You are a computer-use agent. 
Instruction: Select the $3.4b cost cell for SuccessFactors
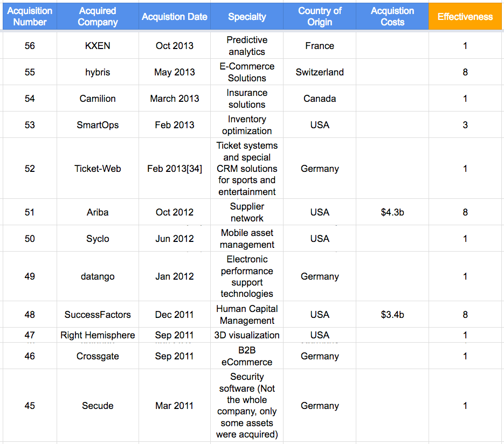(392, 315)
